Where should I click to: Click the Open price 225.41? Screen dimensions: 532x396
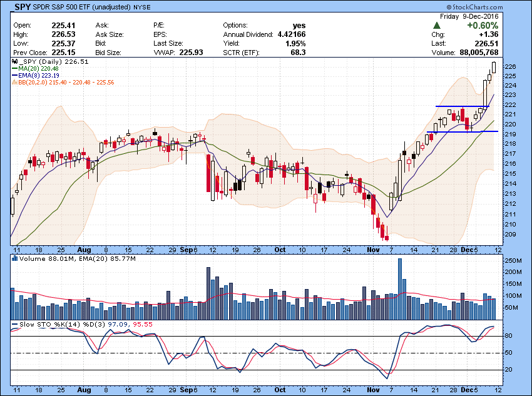point(63,26)
